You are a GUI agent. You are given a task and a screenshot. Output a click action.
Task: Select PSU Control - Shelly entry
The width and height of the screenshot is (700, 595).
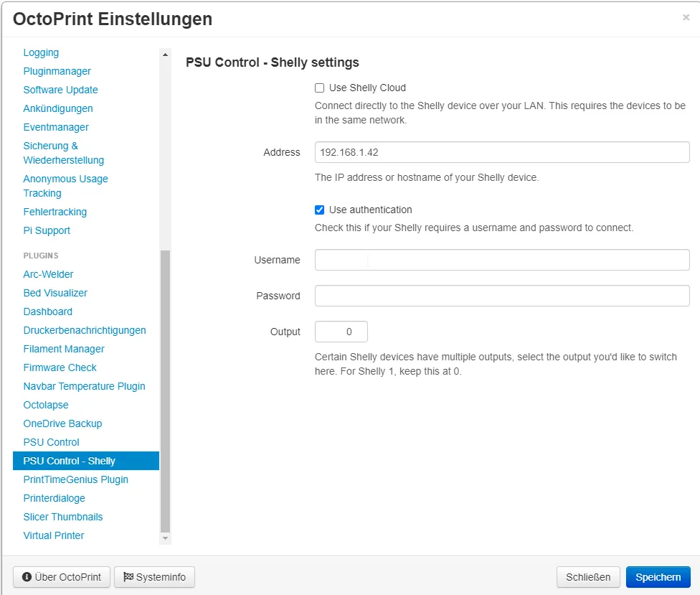[86, 461]
